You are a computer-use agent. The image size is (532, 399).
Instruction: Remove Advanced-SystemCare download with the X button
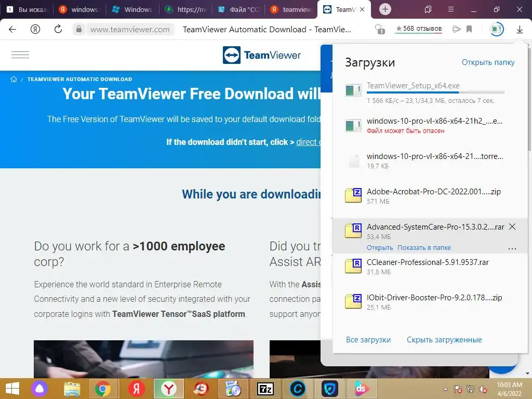(512, 227)
